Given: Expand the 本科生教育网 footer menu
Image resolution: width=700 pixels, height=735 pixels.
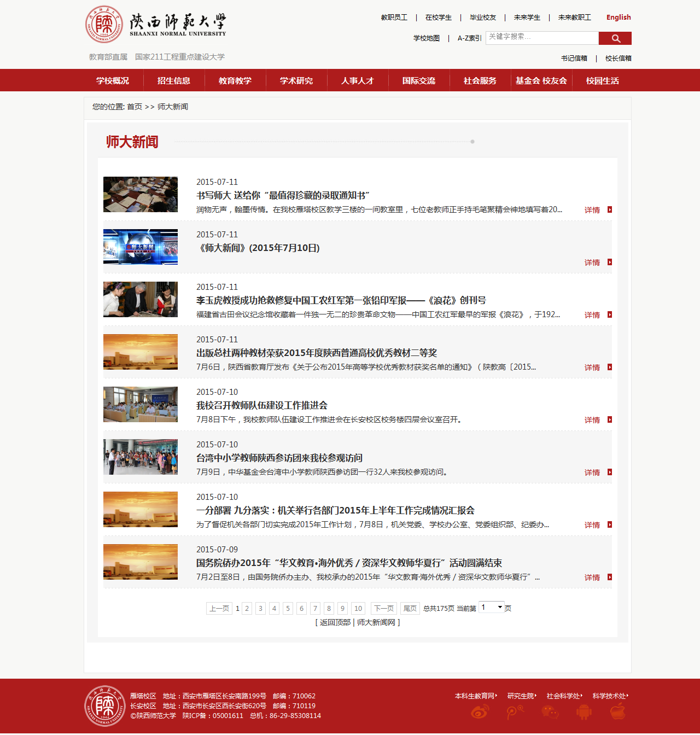Looking at the screenshot, I should coord(476,696).
